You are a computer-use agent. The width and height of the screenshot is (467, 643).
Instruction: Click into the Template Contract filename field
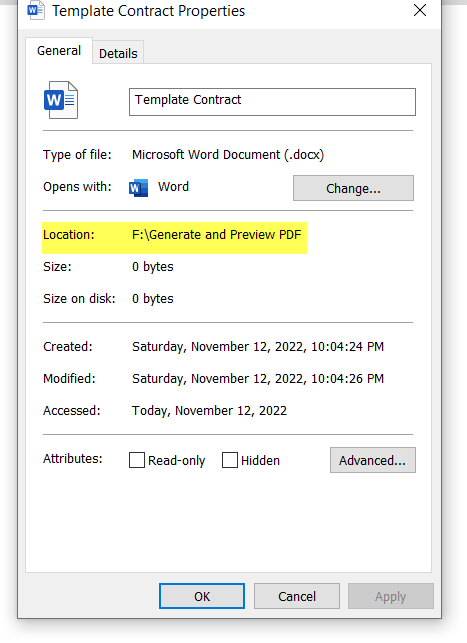272,102
